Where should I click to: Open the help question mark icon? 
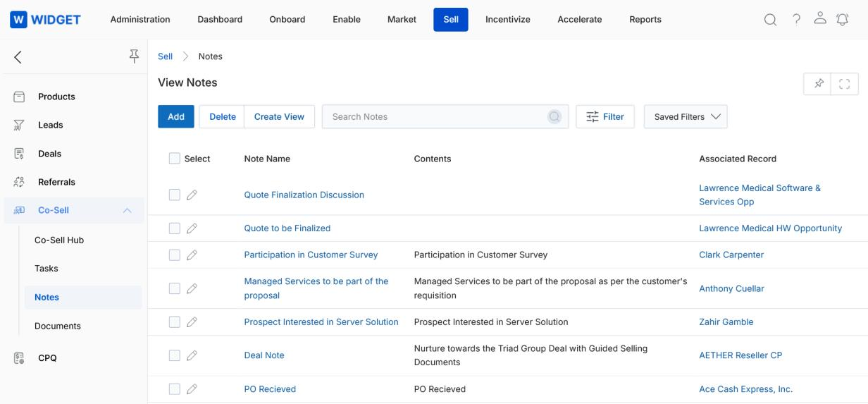[796, 20]
